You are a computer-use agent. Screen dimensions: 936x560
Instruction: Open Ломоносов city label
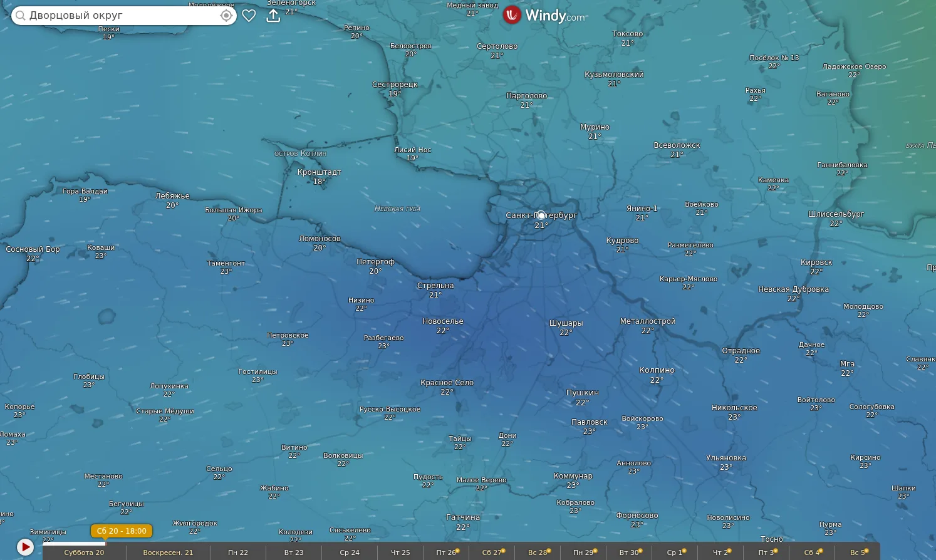click(320, 239)
